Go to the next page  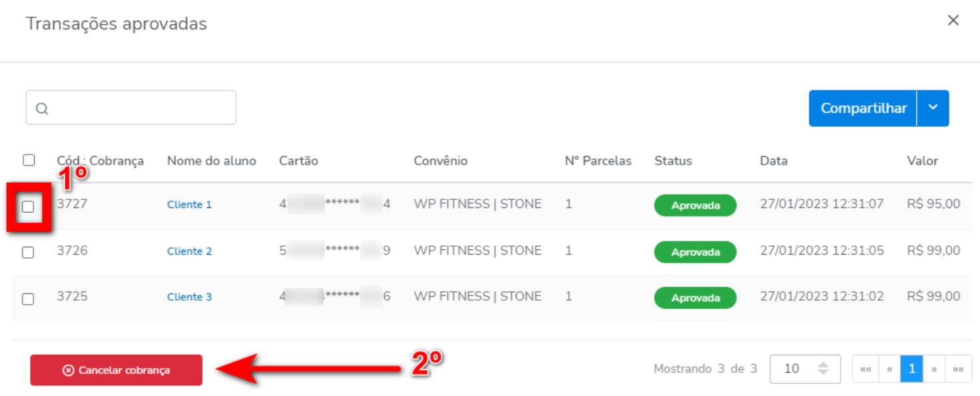point(934,369)
